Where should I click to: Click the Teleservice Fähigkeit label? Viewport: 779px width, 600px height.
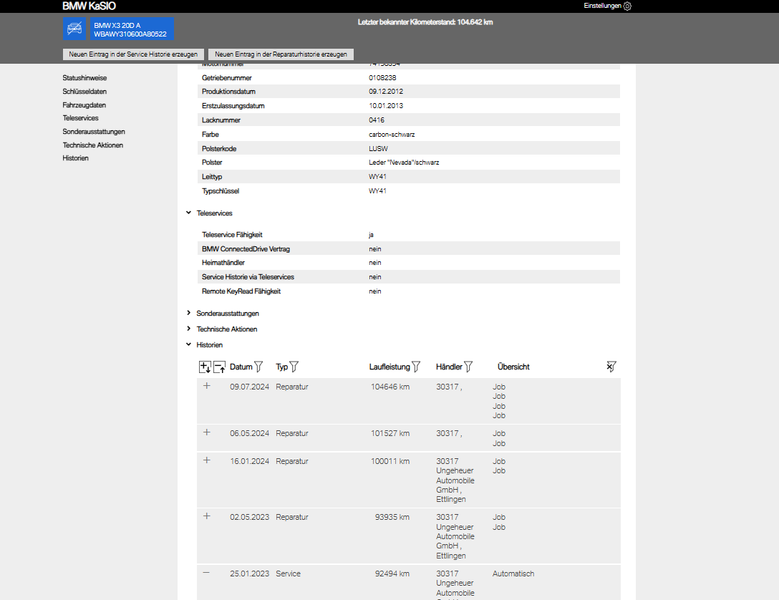pyautogui.click(x=232, y=235)
